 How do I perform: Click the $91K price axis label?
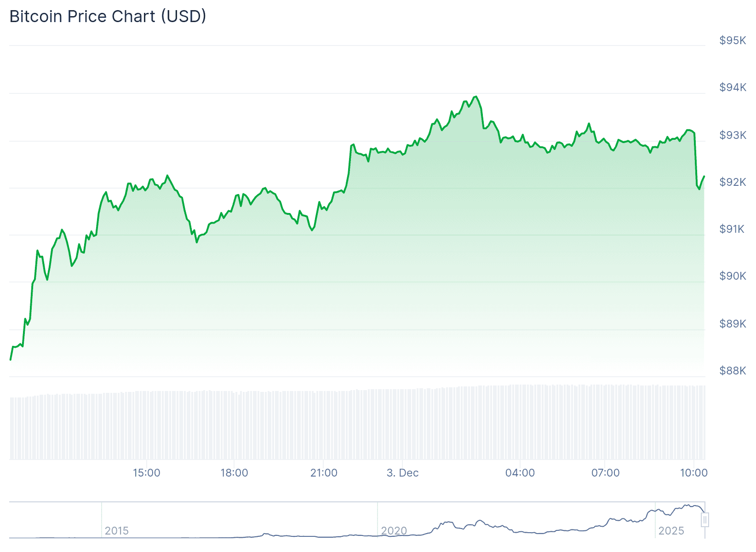pos(732,229)
